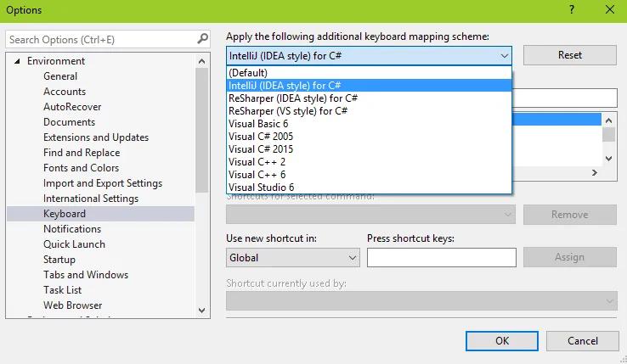627x364 pixels.
Task: Open Shortcuts for selected command dropdown
Action: point(370,215)
